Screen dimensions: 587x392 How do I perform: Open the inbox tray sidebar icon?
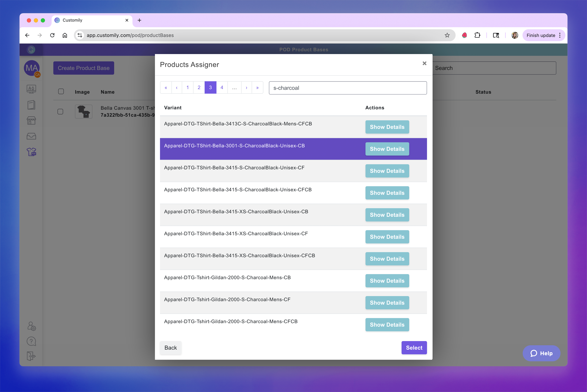pyautogui.click(x=31, y=136)
